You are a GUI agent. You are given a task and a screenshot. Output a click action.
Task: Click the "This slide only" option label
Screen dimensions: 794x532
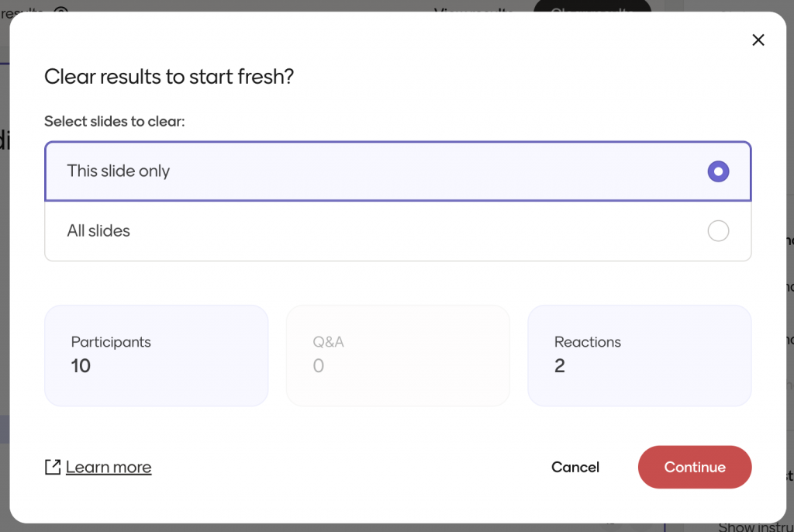pyautogui.click(x=119, y=171)
